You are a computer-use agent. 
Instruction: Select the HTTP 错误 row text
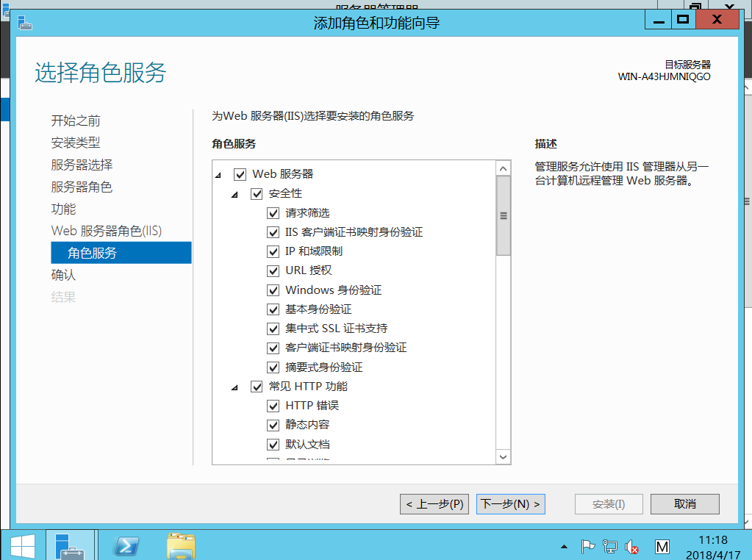312,406
